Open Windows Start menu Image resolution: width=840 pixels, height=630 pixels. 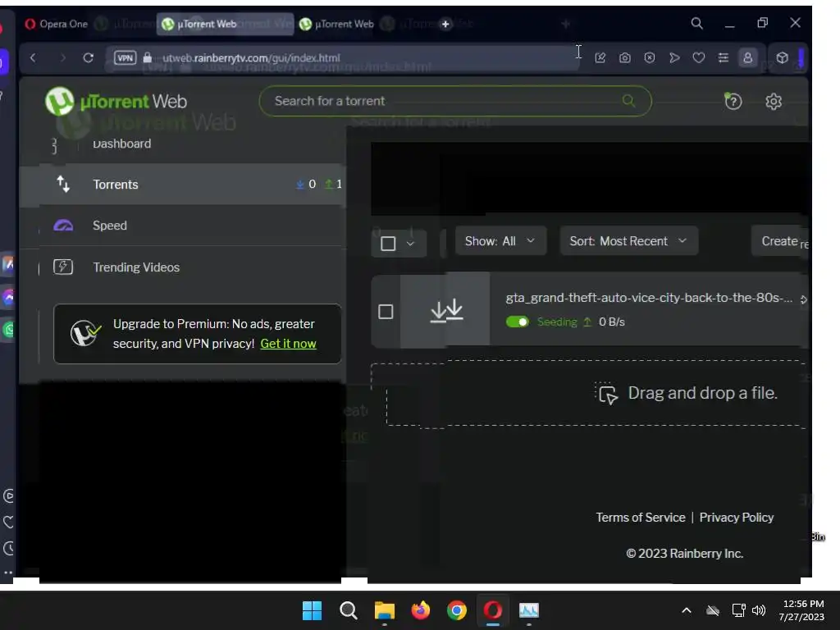click(312, 610)
